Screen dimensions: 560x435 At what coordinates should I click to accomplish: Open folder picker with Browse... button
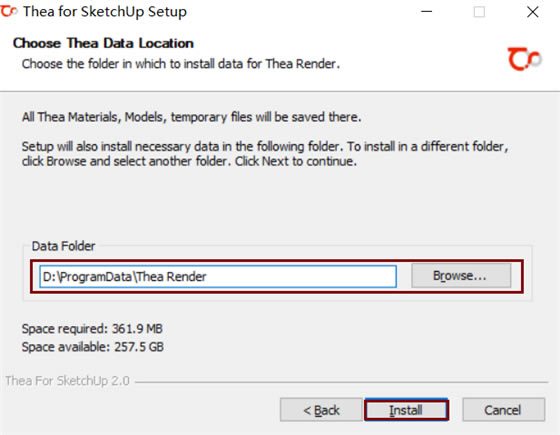click(x=461, y=276)
